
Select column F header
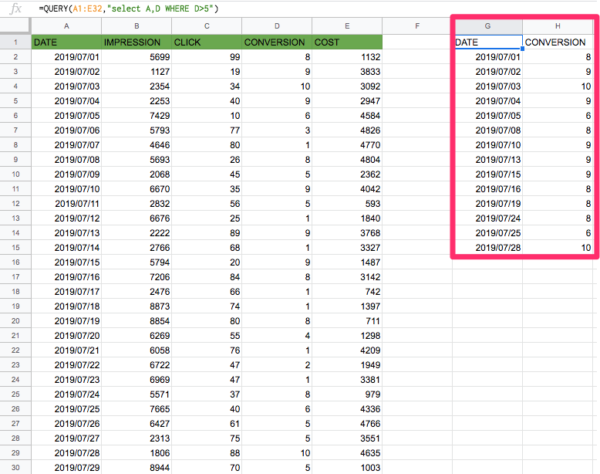[417, 26]
